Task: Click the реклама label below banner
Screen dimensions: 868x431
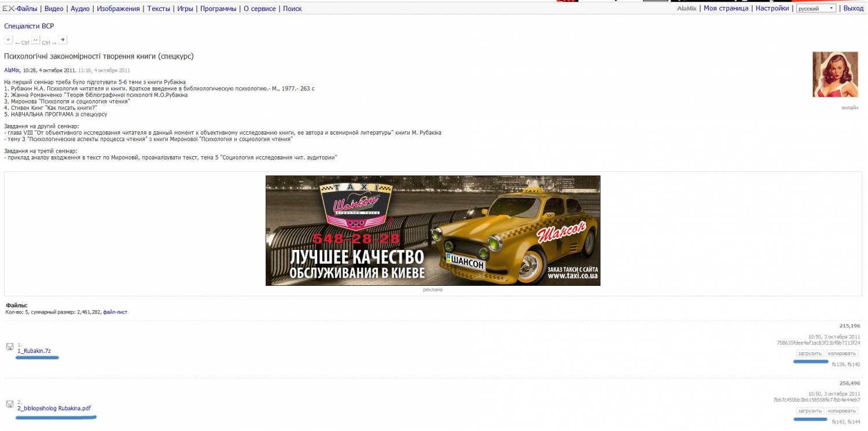Action: point(433,290)
